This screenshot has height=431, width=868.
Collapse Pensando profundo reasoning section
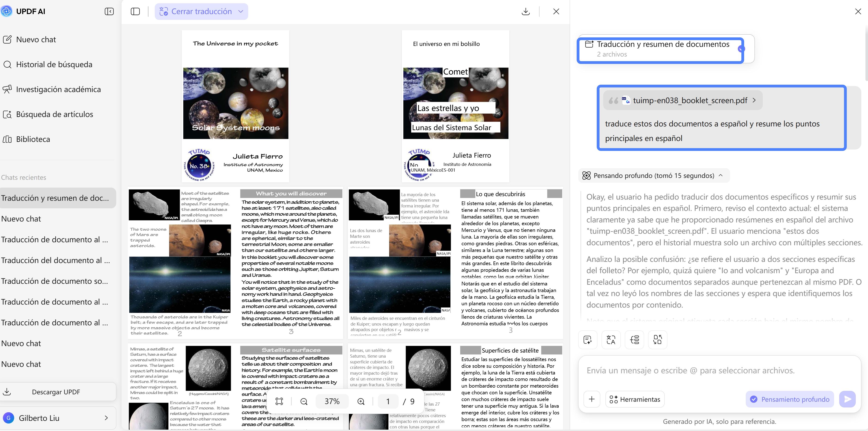point(721,175)
